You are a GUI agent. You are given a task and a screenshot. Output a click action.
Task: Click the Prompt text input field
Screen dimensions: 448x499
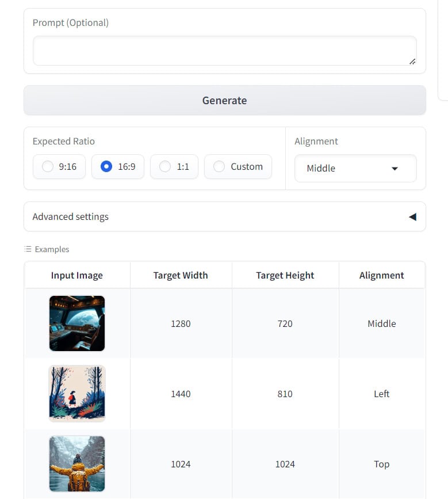[x=224, y=51]
